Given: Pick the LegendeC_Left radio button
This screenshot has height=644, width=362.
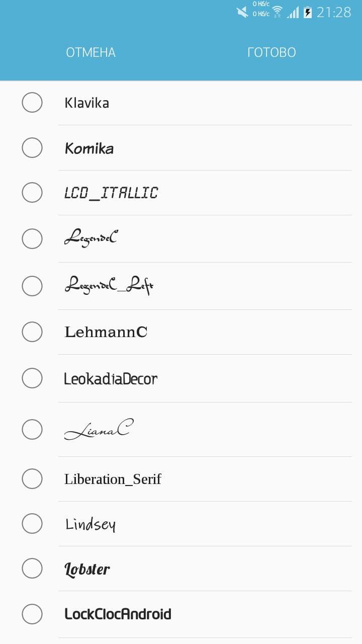Looking at the screenshot, I should (32, 286).
